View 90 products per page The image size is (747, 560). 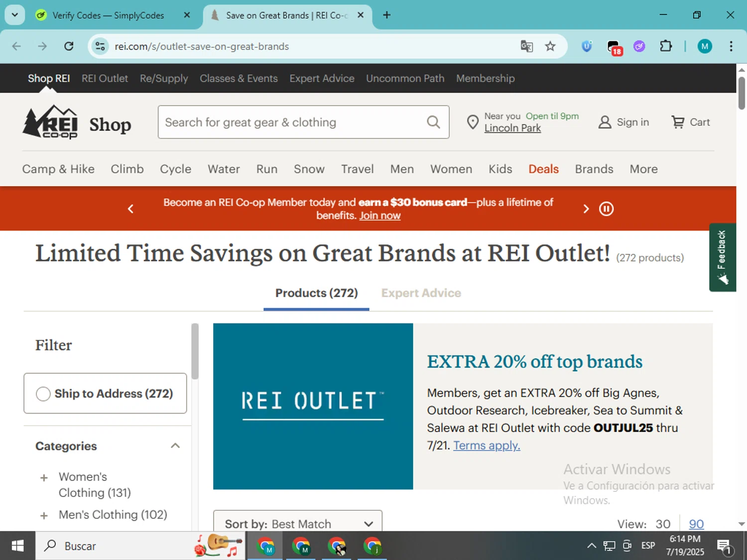tap(696, 524)
